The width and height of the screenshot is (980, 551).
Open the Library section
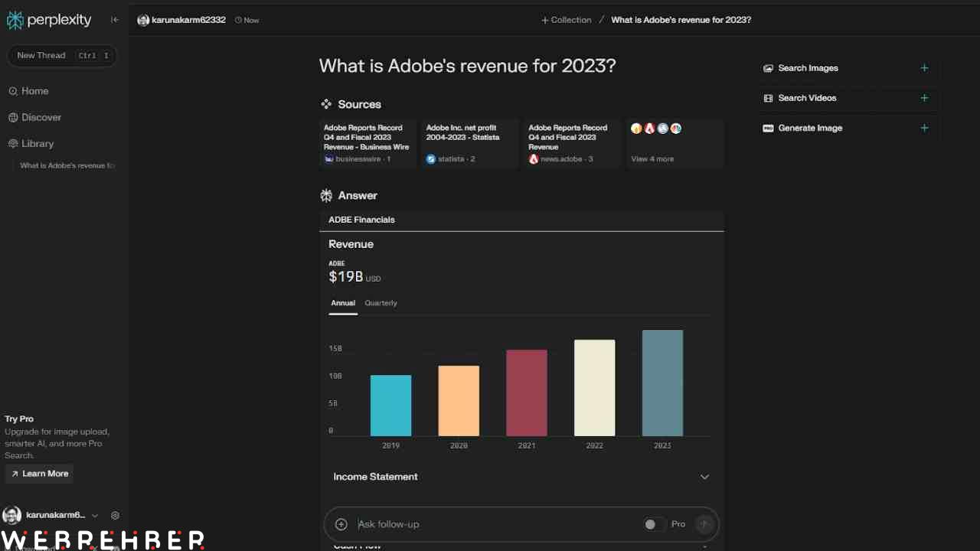click(x=31, y=144)
